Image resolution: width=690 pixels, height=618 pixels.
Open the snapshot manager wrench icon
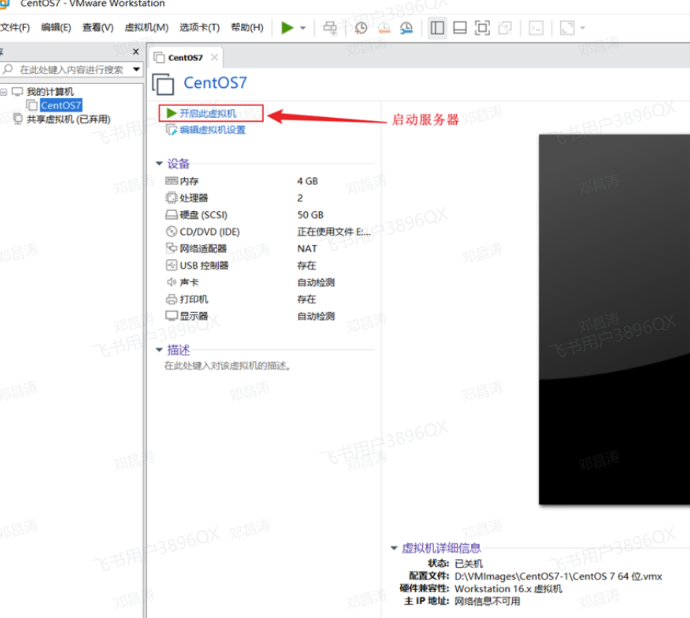coord(406,28)
